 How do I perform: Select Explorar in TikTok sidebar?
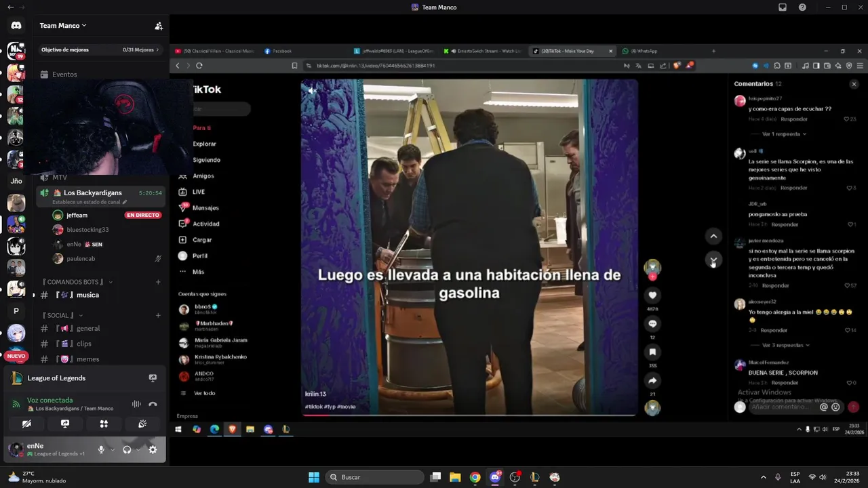click(205, 144)
